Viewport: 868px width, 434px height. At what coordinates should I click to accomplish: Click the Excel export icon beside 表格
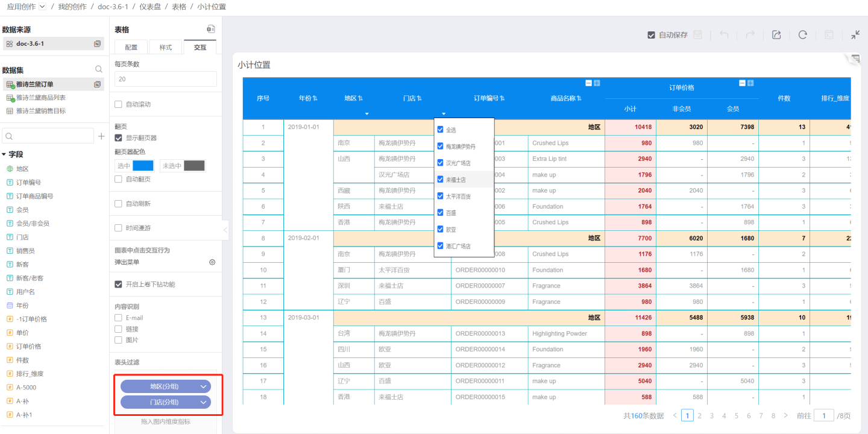point(210,30)
